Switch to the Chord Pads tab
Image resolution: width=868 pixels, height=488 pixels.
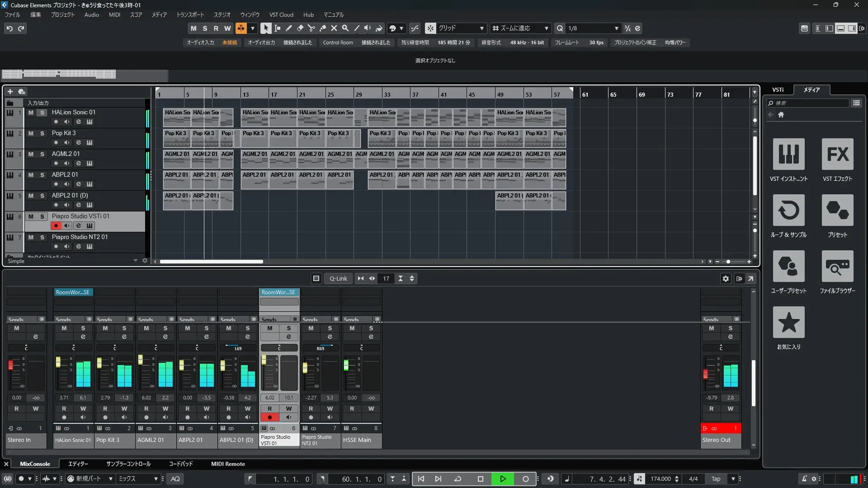pyautogui.click(x=180, y=464)
